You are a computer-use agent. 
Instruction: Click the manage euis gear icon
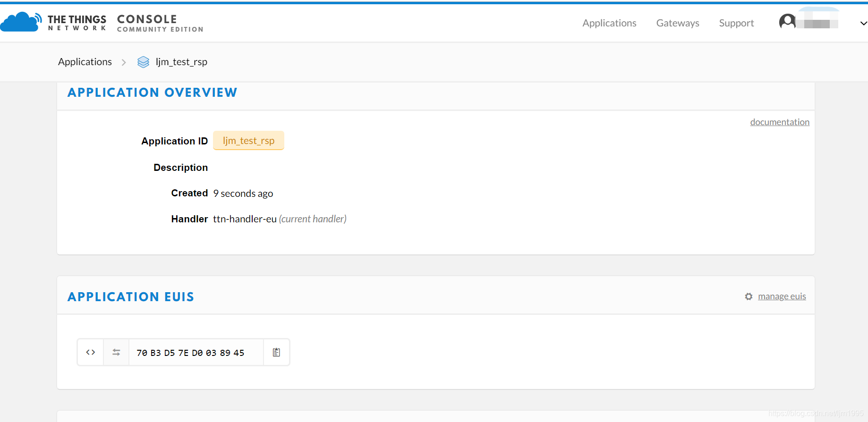coord(749,296)
